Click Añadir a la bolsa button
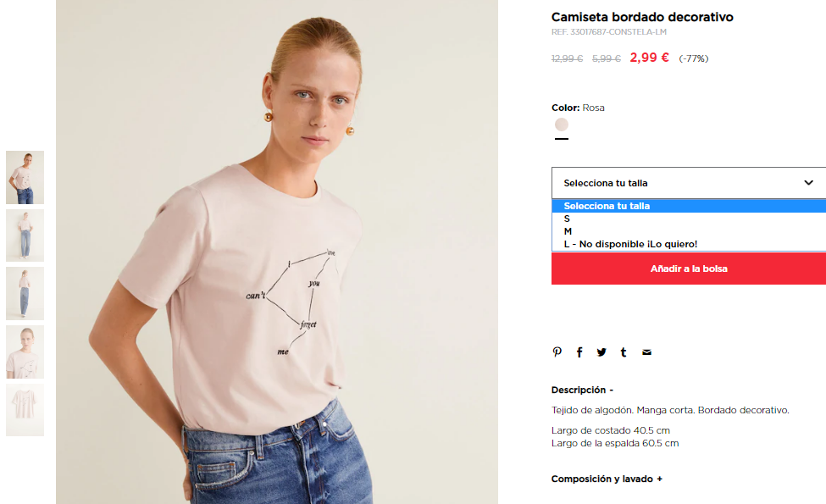 point(689,269)
